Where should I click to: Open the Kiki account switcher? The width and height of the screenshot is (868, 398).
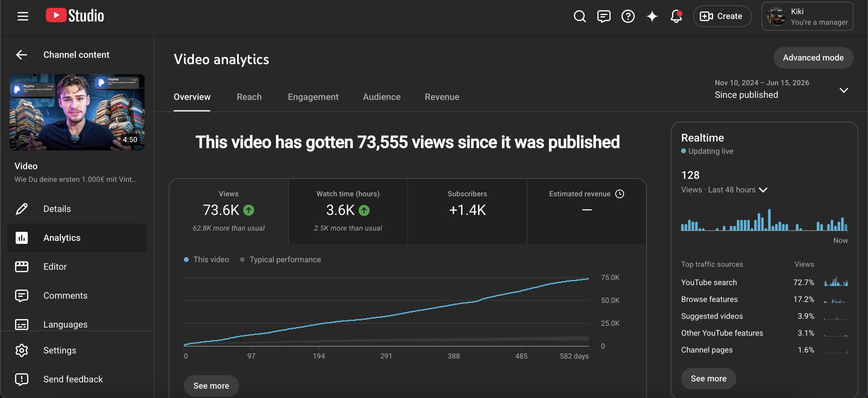coord(807,16)
